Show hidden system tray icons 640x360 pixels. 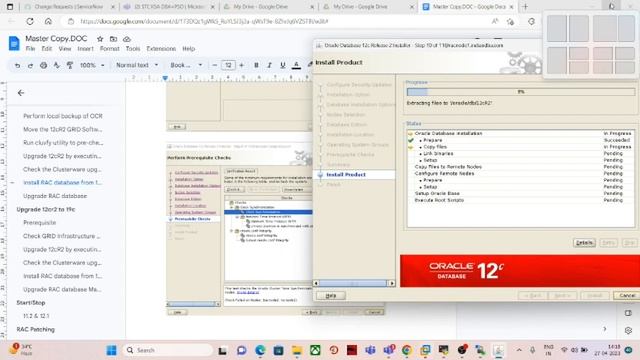(519, 350)
